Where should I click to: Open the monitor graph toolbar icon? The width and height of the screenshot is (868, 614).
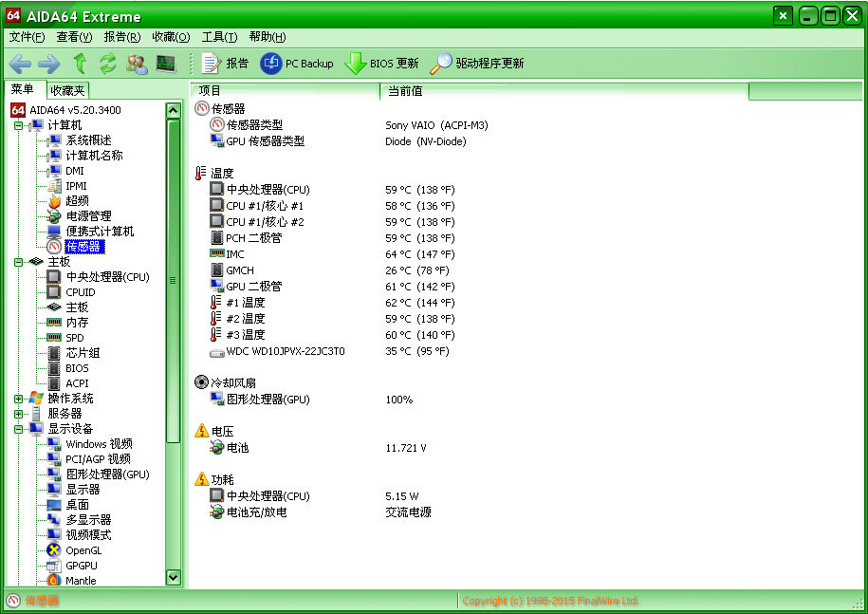point(166,64)
